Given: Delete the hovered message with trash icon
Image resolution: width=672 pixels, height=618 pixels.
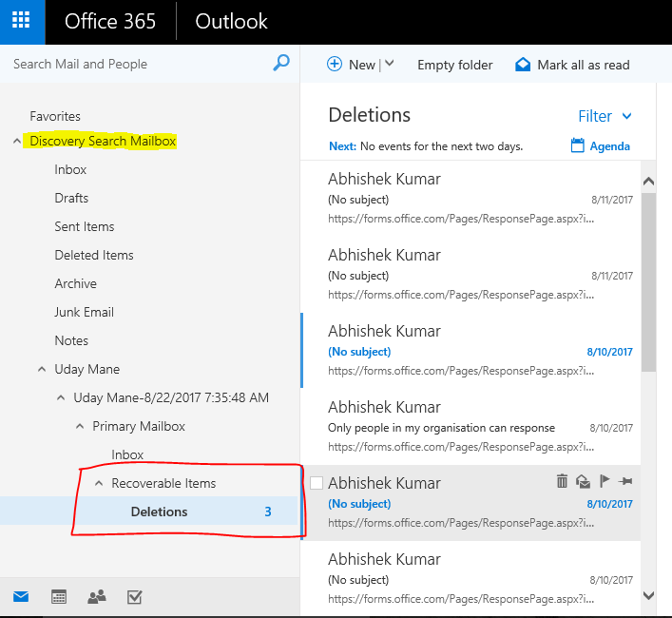Looking at the screenshot, I should tap(562, 481).
